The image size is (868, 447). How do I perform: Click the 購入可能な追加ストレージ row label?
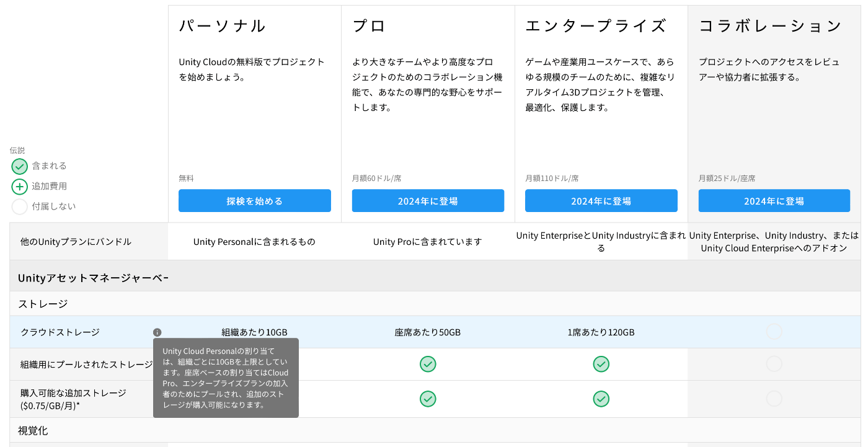point(73,399)
